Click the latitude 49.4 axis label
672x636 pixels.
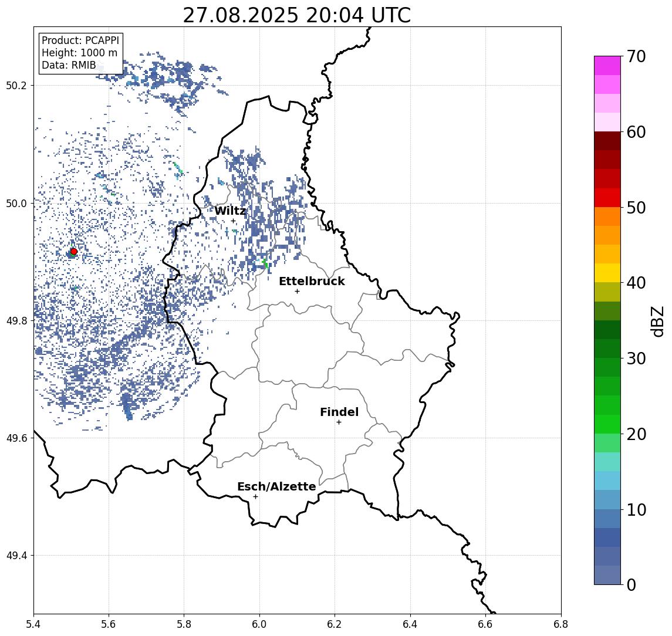(x=16, y=556)
